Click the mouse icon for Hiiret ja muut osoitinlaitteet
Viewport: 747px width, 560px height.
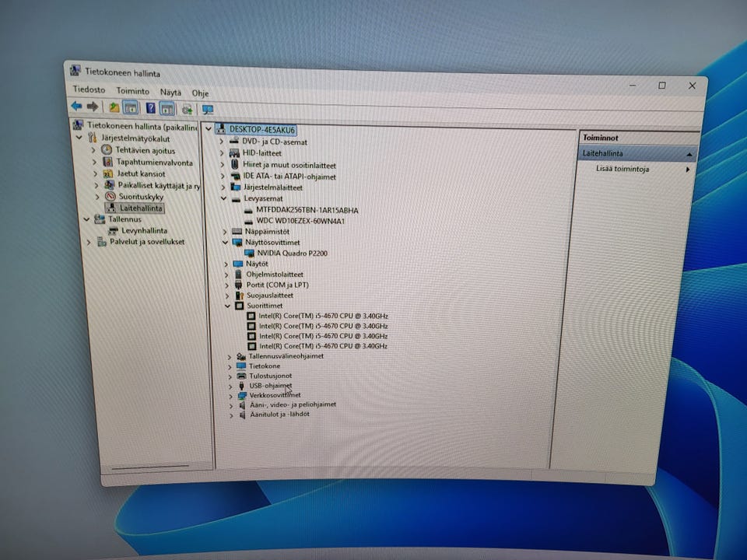[235, 164]
